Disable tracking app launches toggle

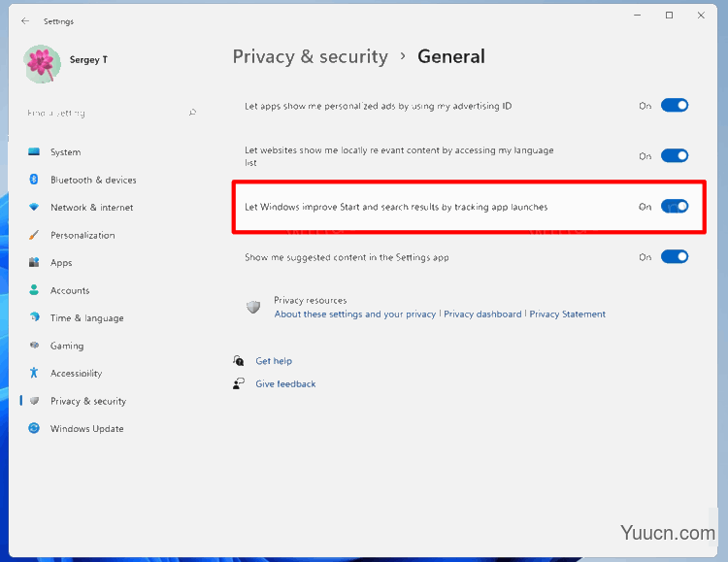coord(675,206)
